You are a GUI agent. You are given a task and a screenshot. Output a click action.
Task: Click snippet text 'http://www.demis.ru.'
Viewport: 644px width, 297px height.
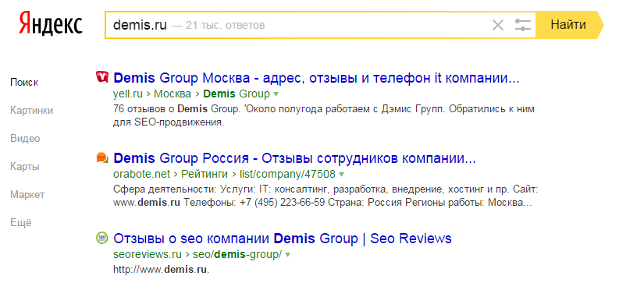tap(161, 270)
